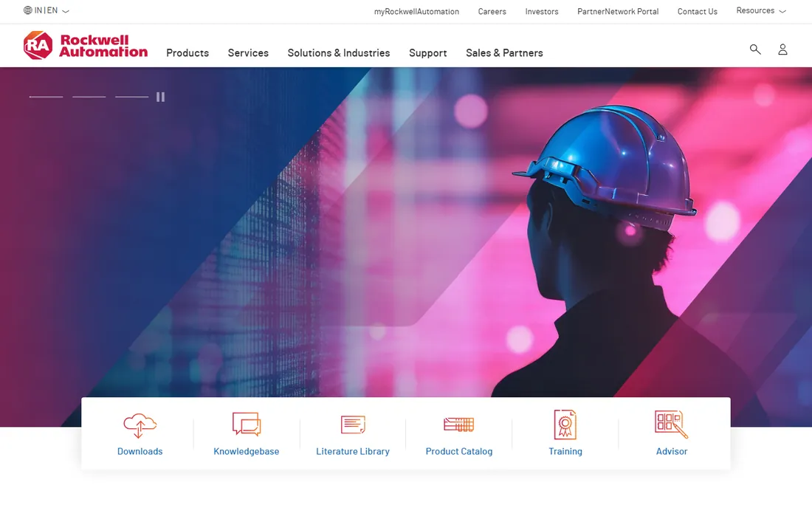Open the search magnifier icon
Screen dimensions: 812x508
(755, 49)
